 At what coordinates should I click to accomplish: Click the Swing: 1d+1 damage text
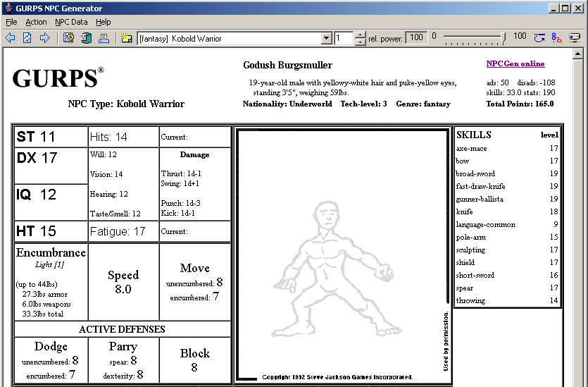pyautogui.click(x=180, y=183)
